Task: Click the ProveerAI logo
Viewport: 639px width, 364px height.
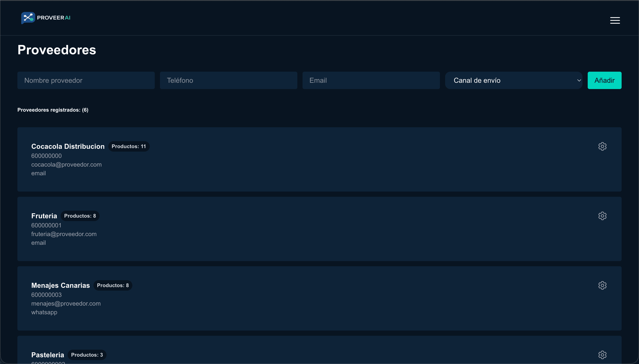Action: point(46,18)
